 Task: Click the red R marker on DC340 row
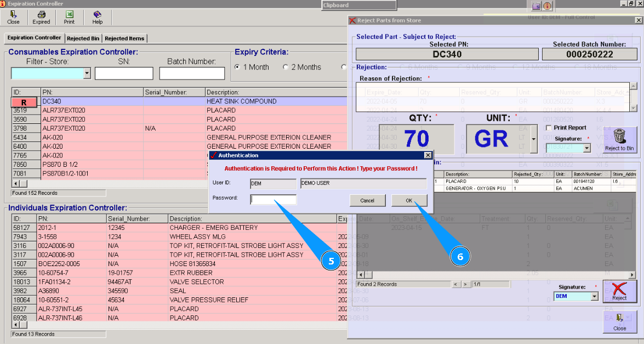24,102
